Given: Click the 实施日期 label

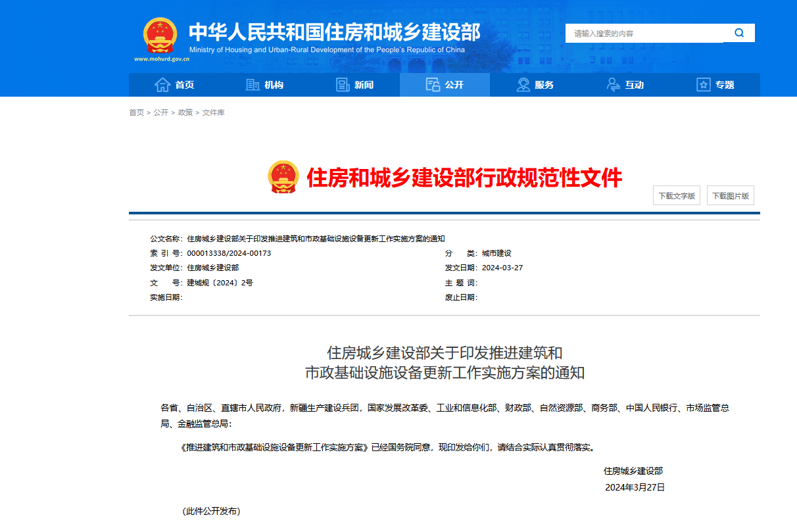Looking at the screenshot, I should click(166, 297).
